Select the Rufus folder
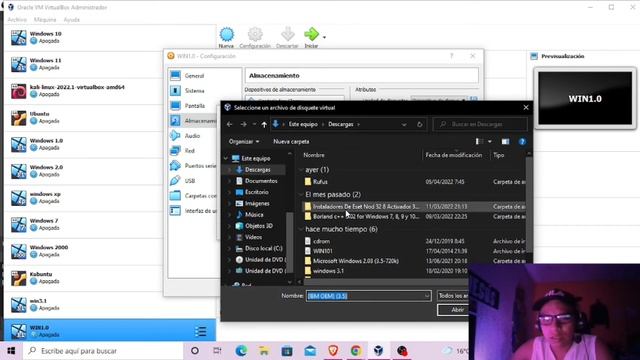The image size is (640, 360). click(x=320, y=182)
